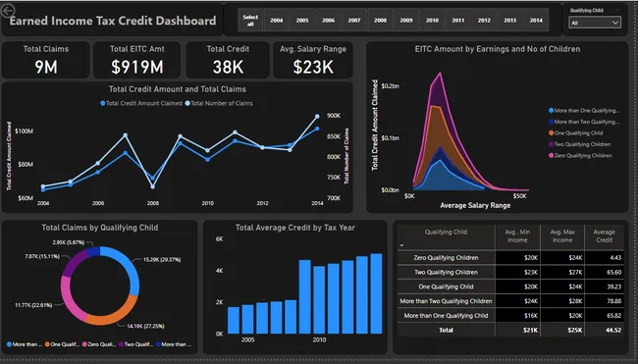
Task: Select 'Zero Qualifying Children' area chart legend
Action: click(580, 155)
